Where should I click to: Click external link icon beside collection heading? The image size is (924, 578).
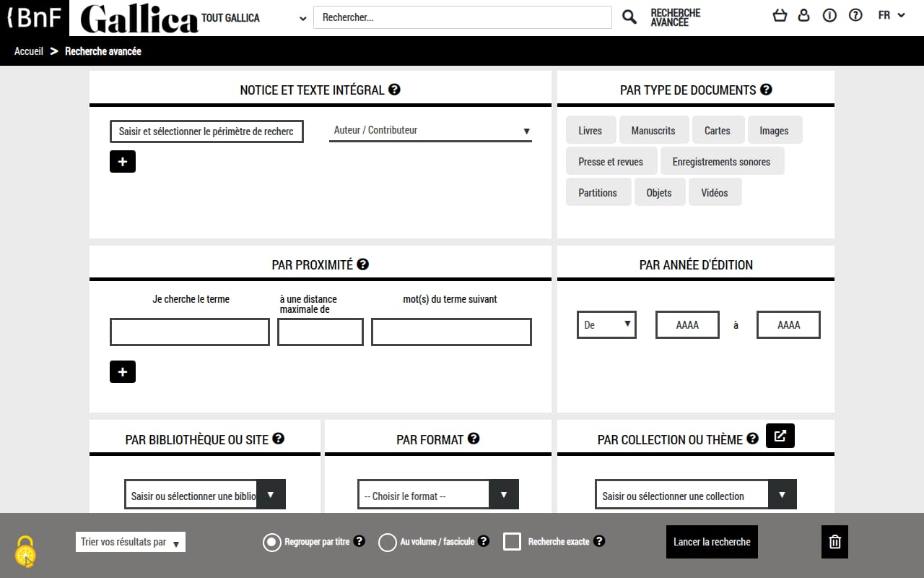coord(780,436)
